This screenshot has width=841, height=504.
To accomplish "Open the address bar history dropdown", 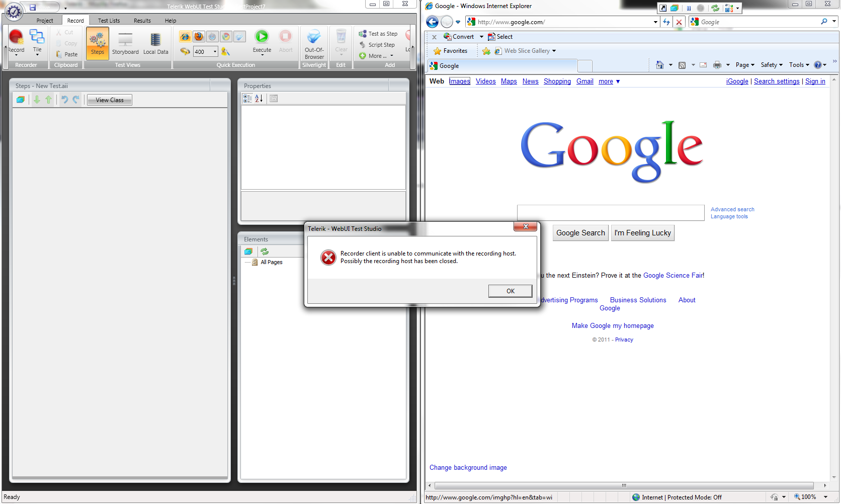I will coord(655,22).
